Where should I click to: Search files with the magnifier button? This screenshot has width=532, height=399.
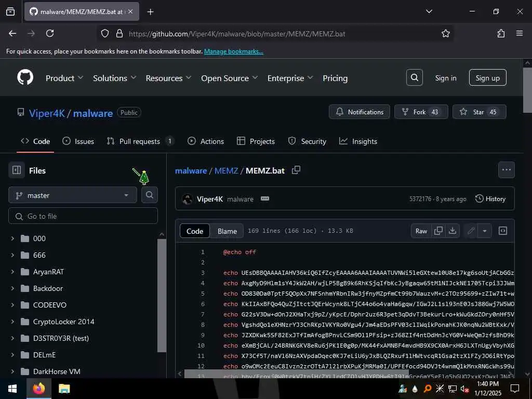pos(149,195)
